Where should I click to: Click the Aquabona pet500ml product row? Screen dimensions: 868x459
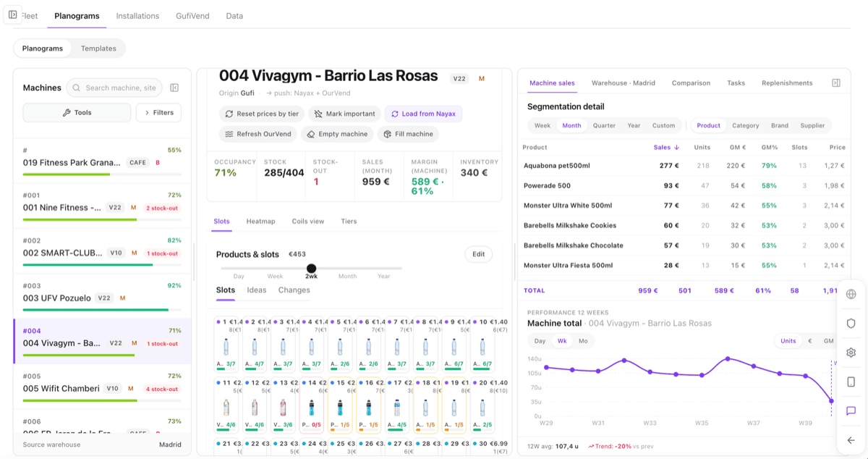pos(684,166)
